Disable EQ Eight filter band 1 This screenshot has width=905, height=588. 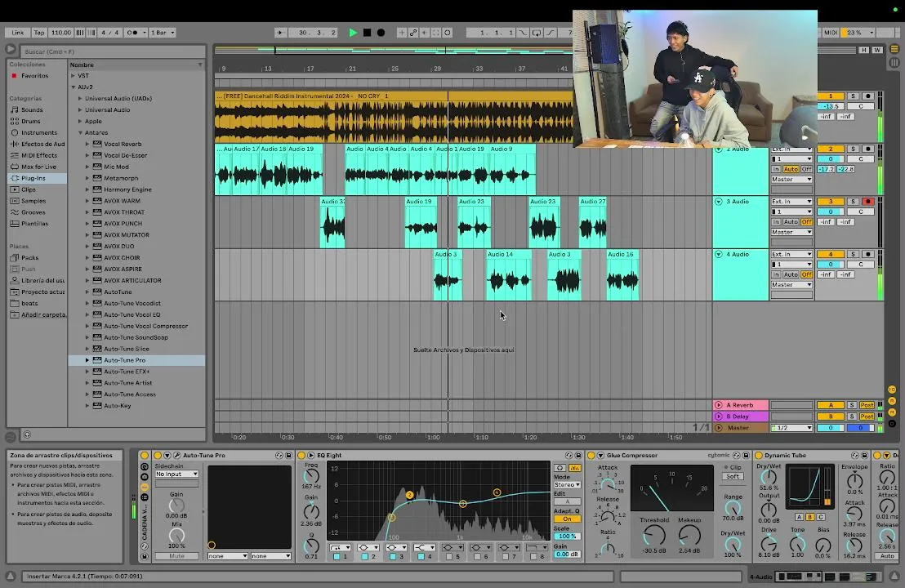337,556
